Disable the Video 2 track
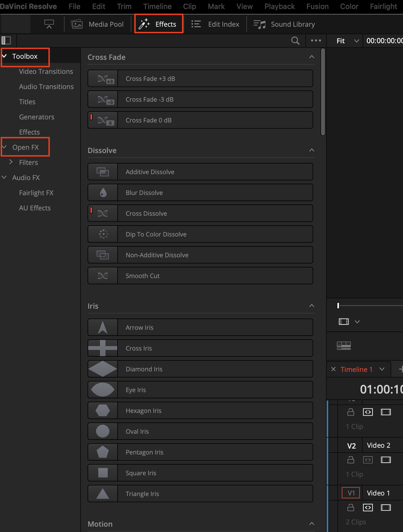This screenshot has width=403, height=532. point(386,460)
